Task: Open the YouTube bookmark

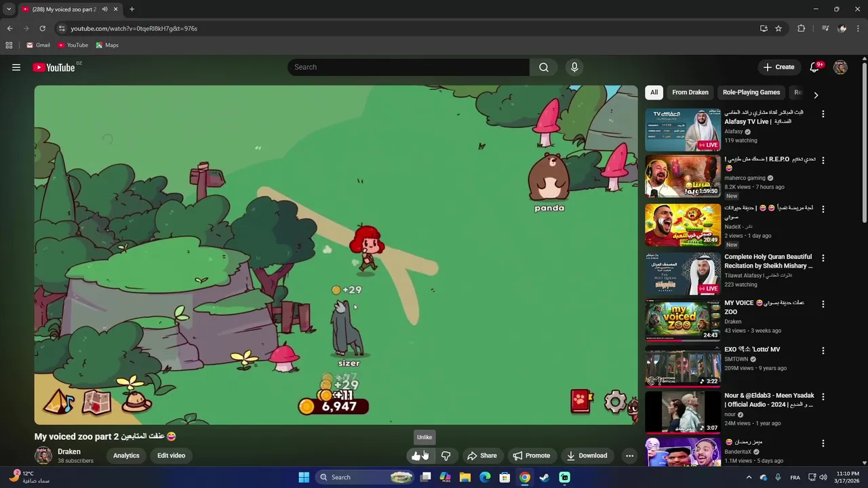Action: point(73,45)
